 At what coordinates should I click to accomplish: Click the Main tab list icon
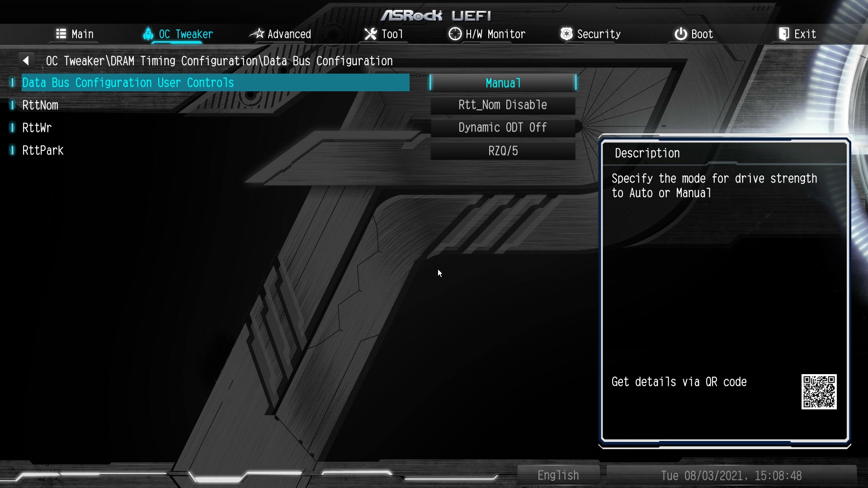click(x=61, y=34)
